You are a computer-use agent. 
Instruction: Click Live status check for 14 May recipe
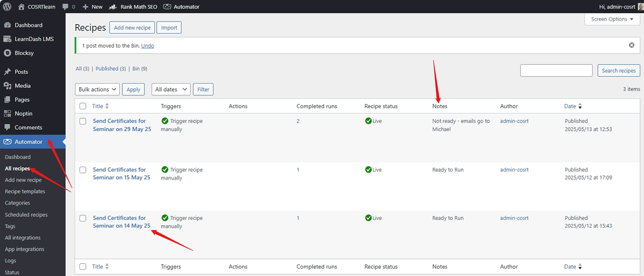tap(368, 218)
